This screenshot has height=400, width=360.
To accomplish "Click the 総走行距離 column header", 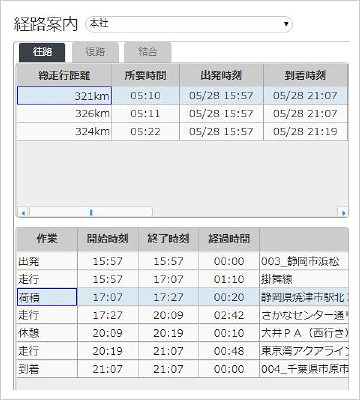I will 64,75.
